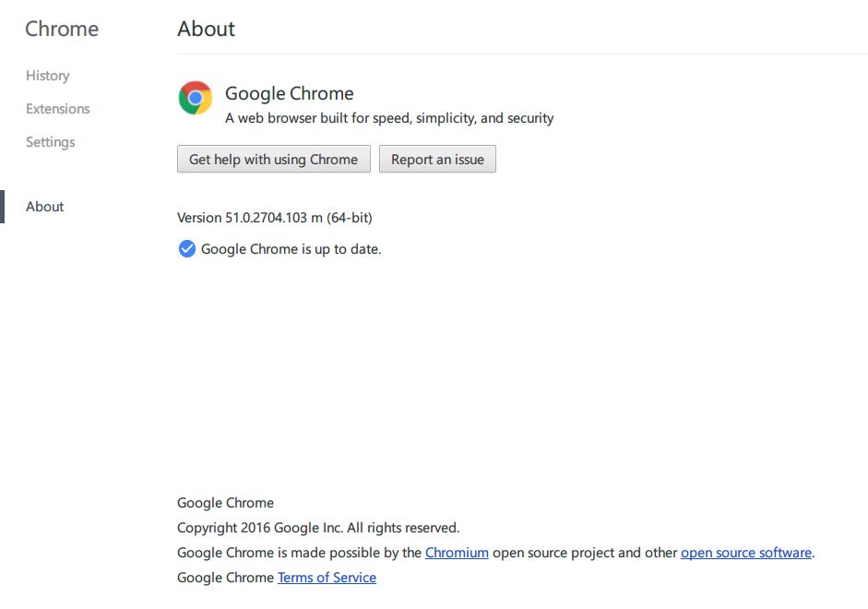Open the History page from sidebar
Viewport: 868px width, 609px height.
click(x=47, y=76)
